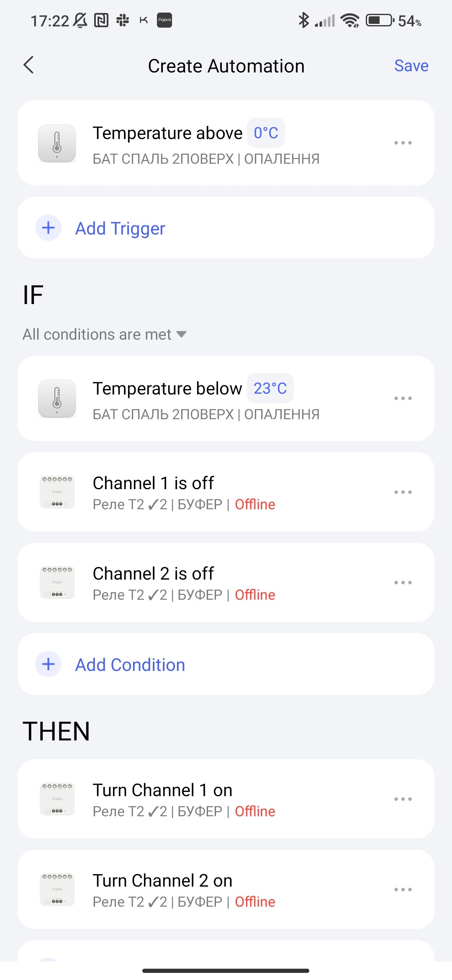
Task: Tap the Add Condition plus icon
Action: coord(49,664)
